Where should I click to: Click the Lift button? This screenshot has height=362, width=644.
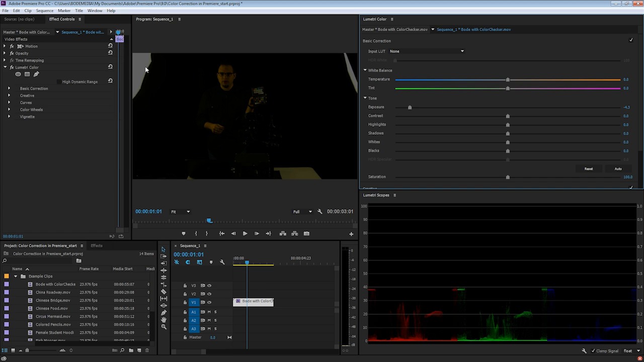point(283,233)
